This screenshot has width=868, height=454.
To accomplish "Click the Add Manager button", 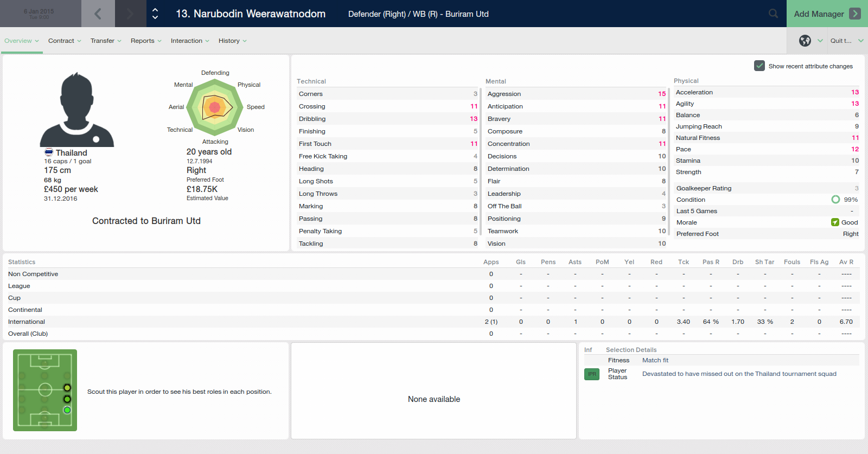I will [x=827, y=14].
